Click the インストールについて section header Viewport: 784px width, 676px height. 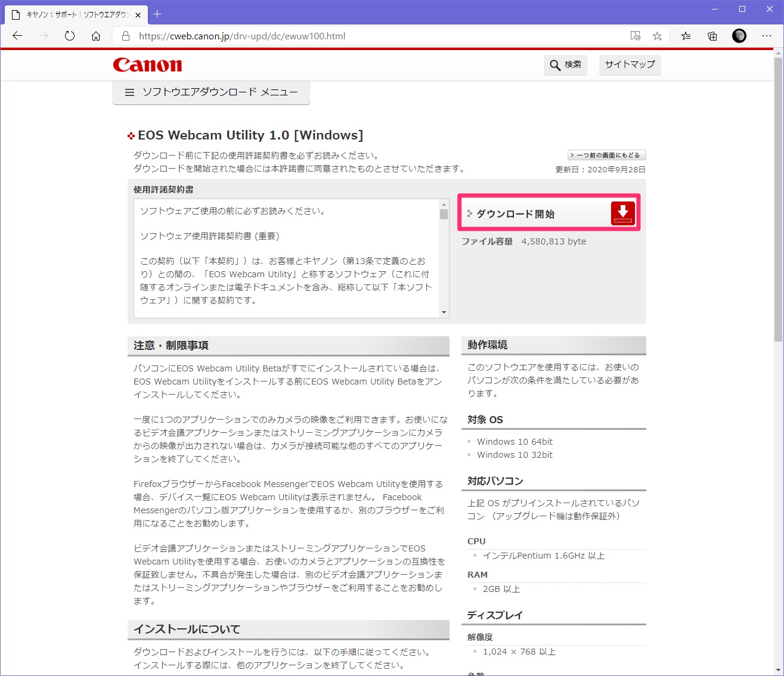[x=289, y=630]
